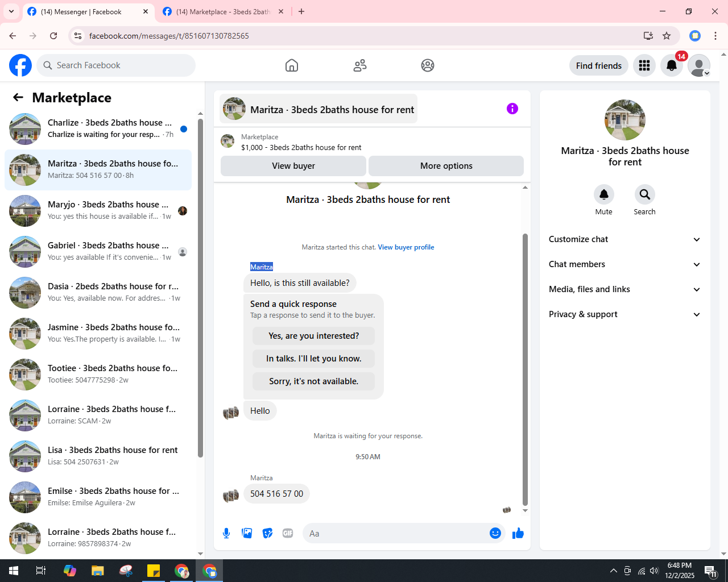Open Charlize conversation in the list
The height and width of the screenshot is (582, 728).
point(98,129)
